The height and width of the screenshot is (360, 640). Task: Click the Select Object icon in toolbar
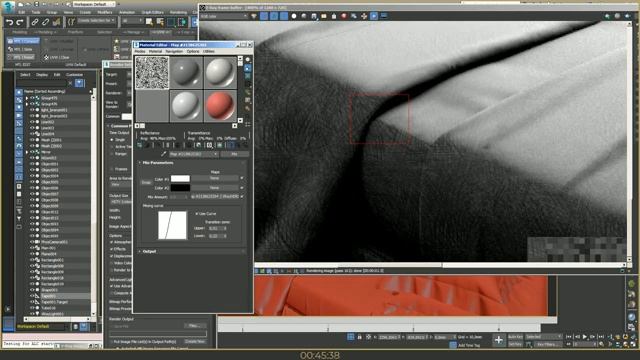pyautogui.click(x=149, y=22)
